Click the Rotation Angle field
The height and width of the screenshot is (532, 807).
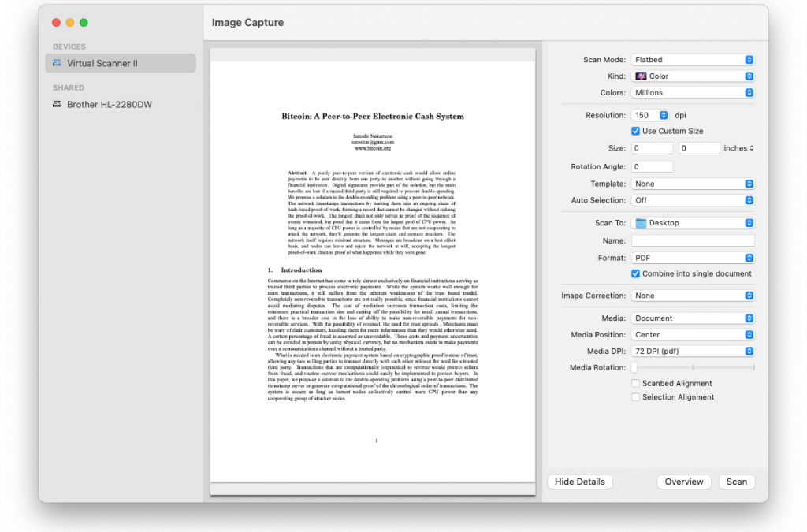652,167
